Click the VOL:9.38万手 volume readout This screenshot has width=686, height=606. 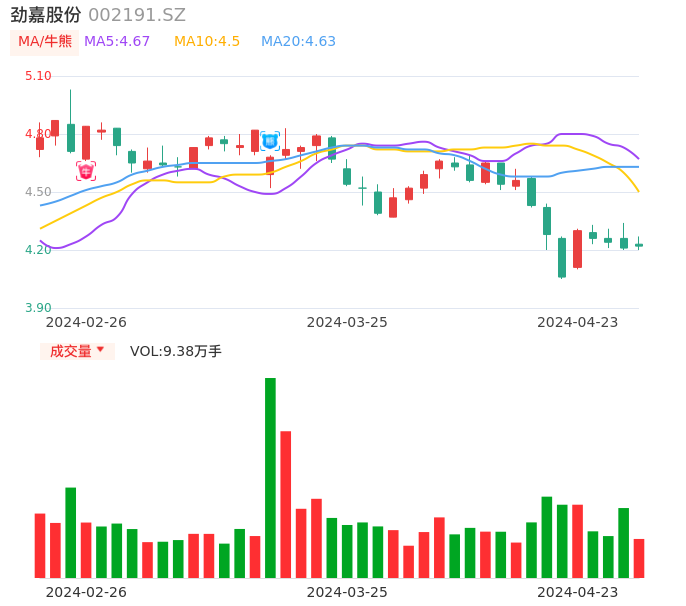pos(176,351)
